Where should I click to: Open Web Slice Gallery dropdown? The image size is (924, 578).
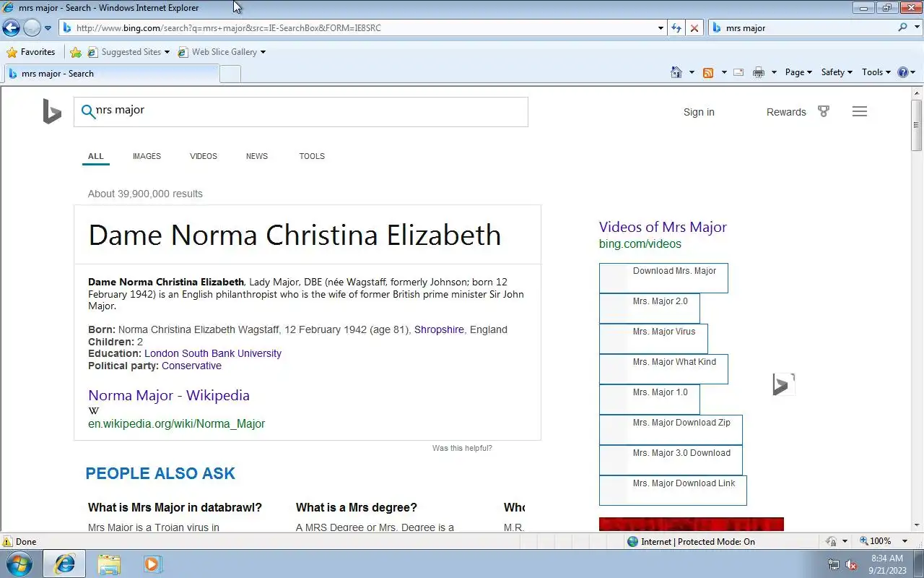[222, 52]
